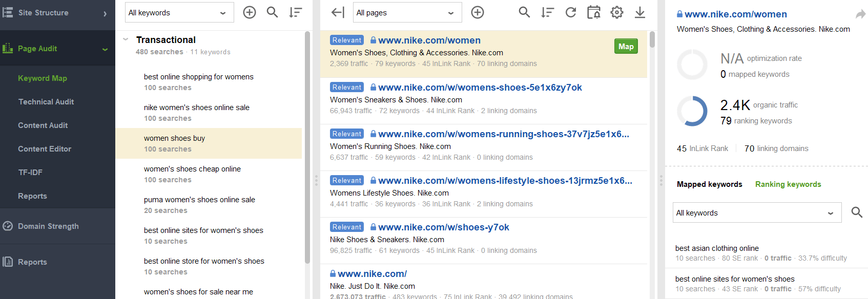868x299 pixels.
Task: Click the add keyword plus icon
Action: [250, 12]
